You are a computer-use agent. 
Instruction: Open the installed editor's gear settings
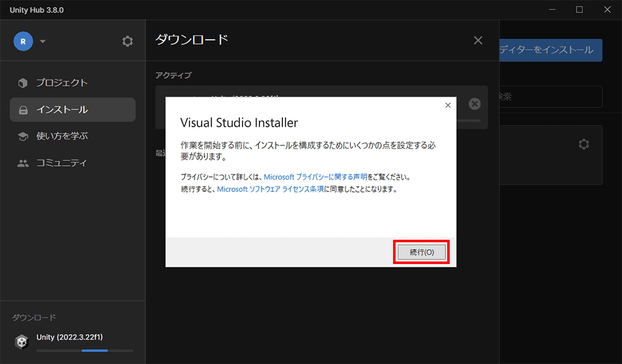pos(583,143)
